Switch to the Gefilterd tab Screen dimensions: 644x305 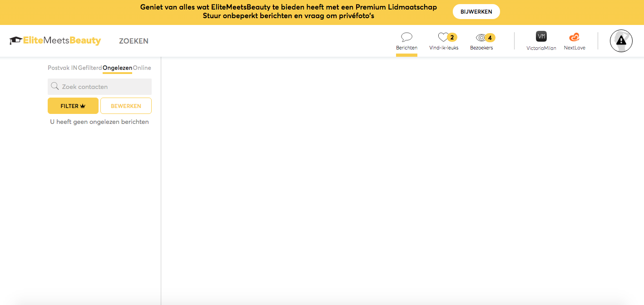(90, 68)
